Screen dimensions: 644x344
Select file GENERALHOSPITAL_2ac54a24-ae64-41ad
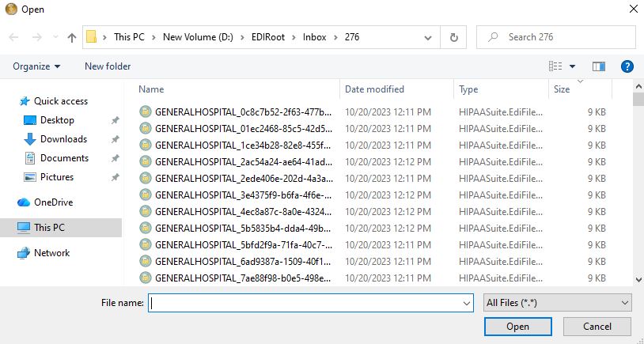tap(243, 162)
